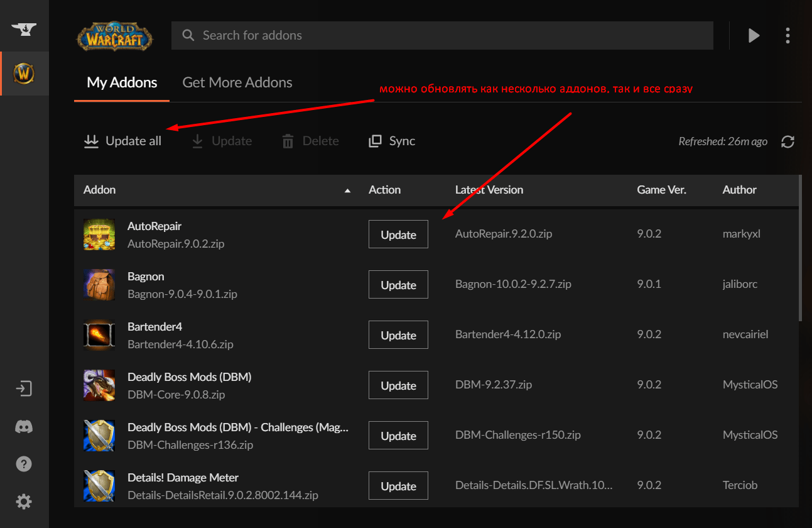Screen dimensions: 812x528
Task: Update the AutoRepair addon
Action: [x=398, y=234]
